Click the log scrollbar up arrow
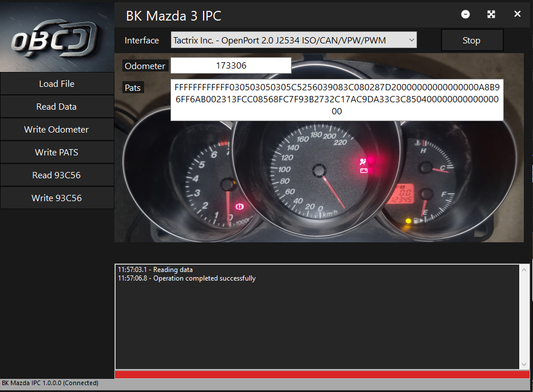The image size is (533, 392). pyautogui.click(x=524, y=270)
